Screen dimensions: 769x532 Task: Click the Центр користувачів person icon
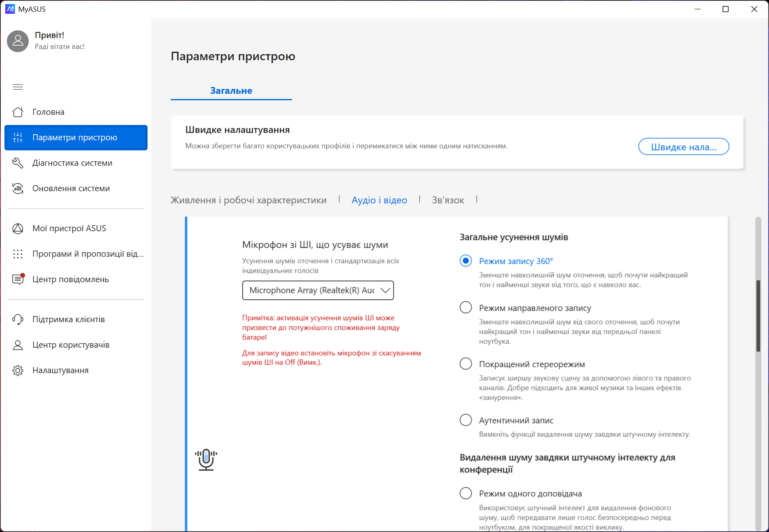point(18,345)
